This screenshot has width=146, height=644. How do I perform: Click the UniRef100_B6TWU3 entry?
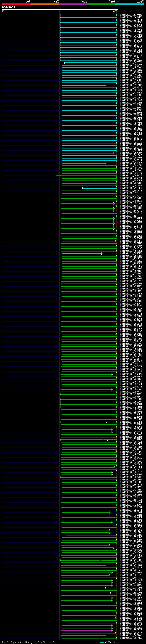pos(131,37)
